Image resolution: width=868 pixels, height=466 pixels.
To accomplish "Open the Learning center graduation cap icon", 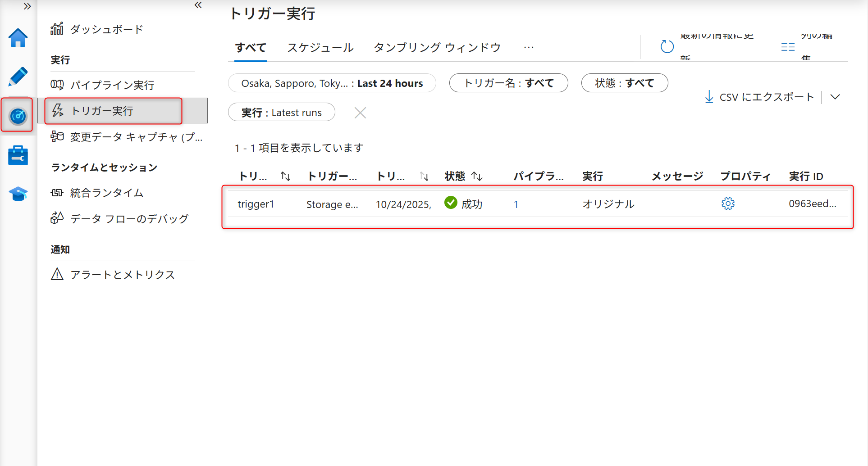I will click(17, 194).
